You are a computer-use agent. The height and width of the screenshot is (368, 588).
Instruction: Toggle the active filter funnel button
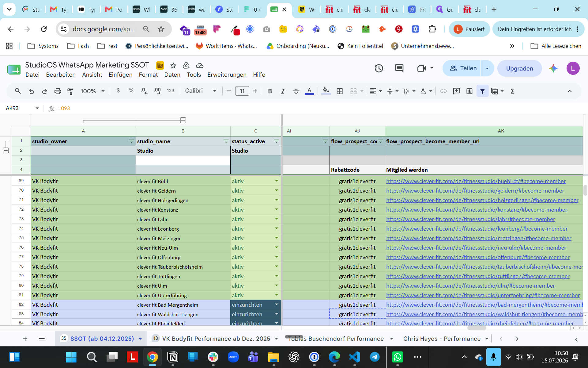click(x=482, y=91)
